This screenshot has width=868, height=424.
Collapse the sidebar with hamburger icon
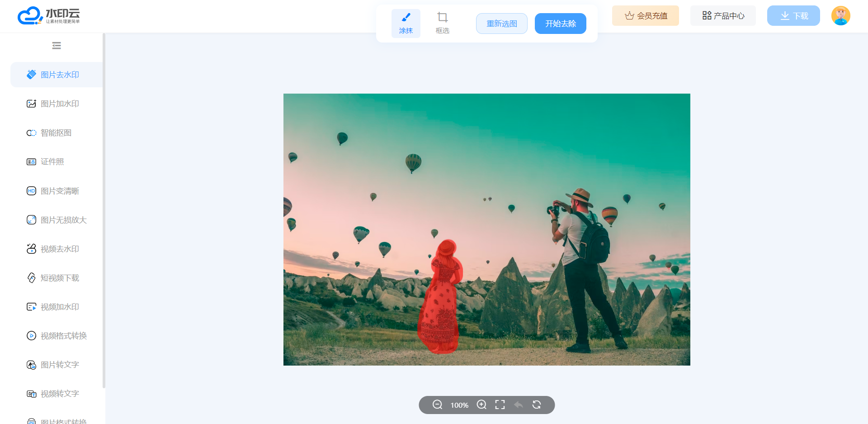coord(57,46)
